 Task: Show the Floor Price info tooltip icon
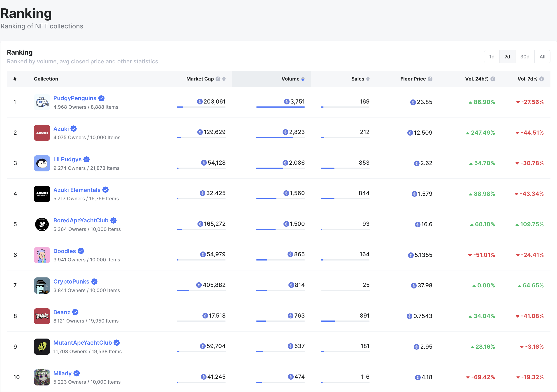click(x=430, y=79)
